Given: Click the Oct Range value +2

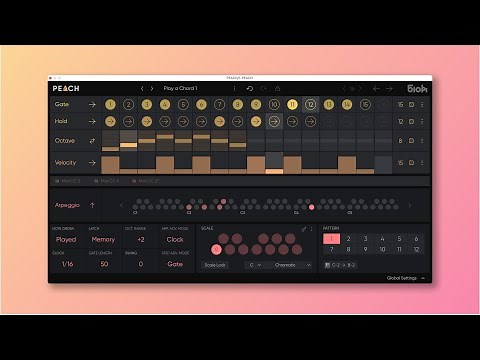Looking at the screenshot, I should click(141, 240).
